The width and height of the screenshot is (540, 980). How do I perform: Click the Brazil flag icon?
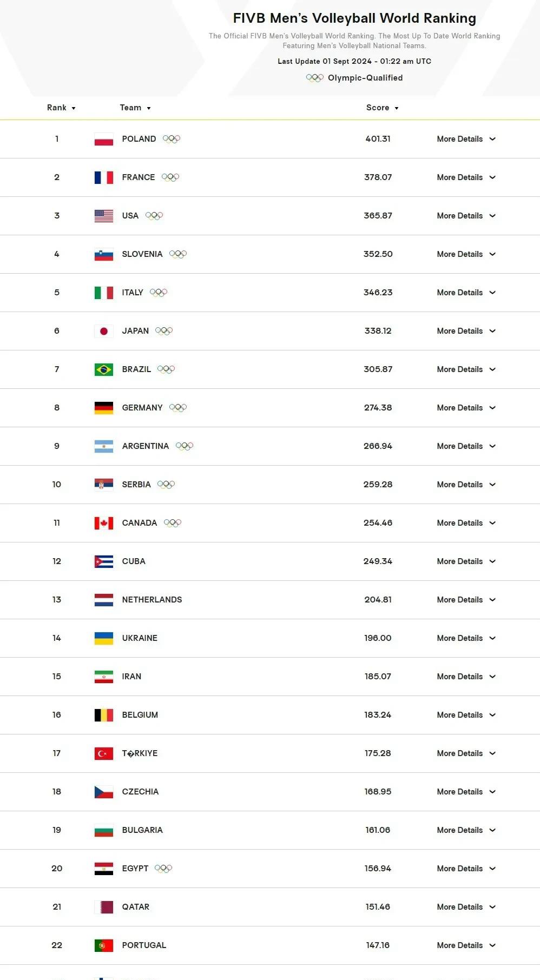(x=103, y=369)
